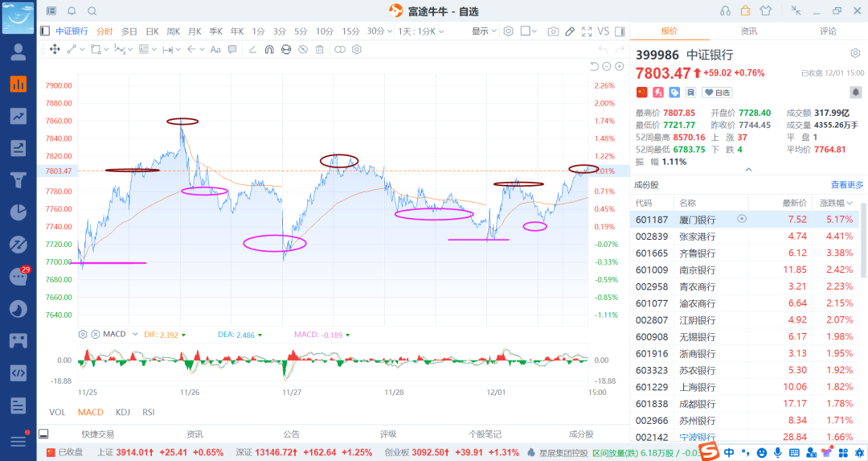Image resolution: width=868 pixels, height=461 pixels.
Task: Click the trash icon to delete drawings
Action: click(319, 49)
